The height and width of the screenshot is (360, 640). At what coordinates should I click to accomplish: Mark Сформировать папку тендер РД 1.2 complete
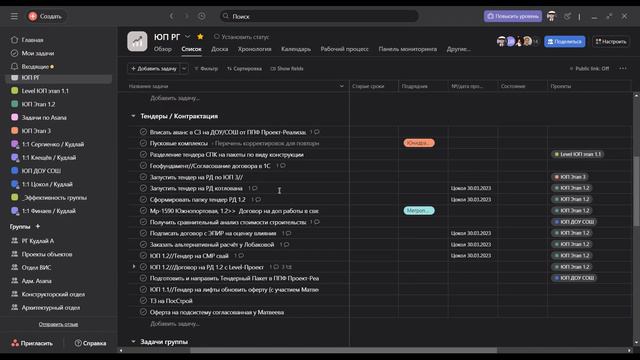143,200
